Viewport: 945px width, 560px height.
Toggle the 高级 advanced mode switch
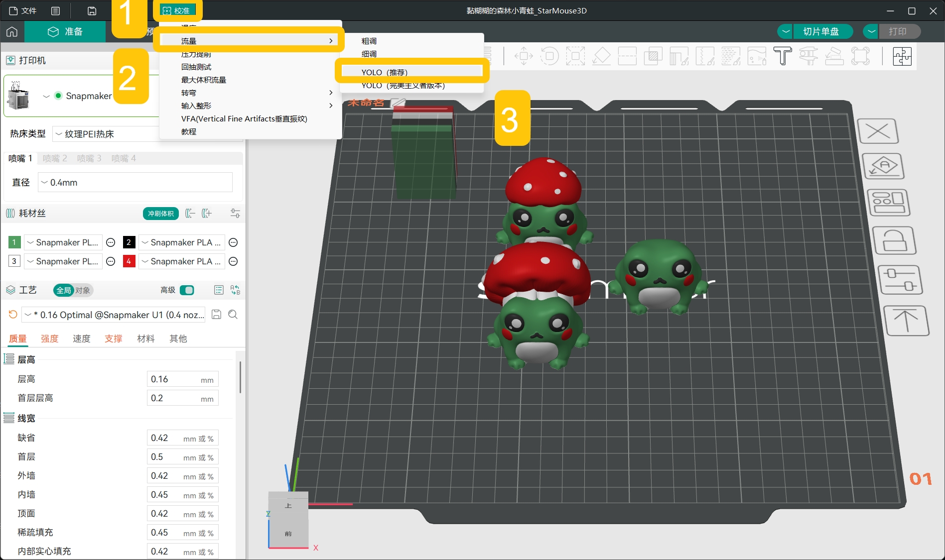pyautogui.click(x=187, y=290)
